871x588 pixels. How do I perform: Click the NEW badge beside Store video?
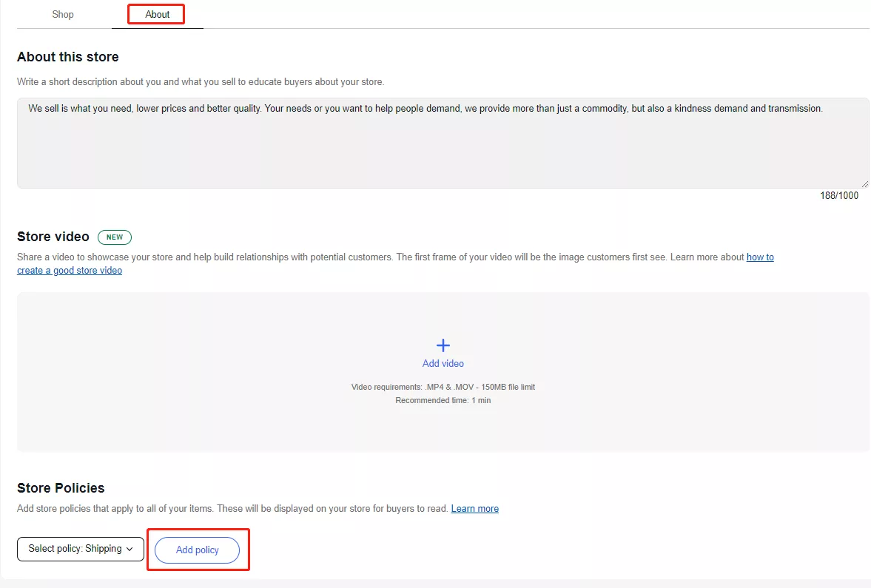click(115, 237)
